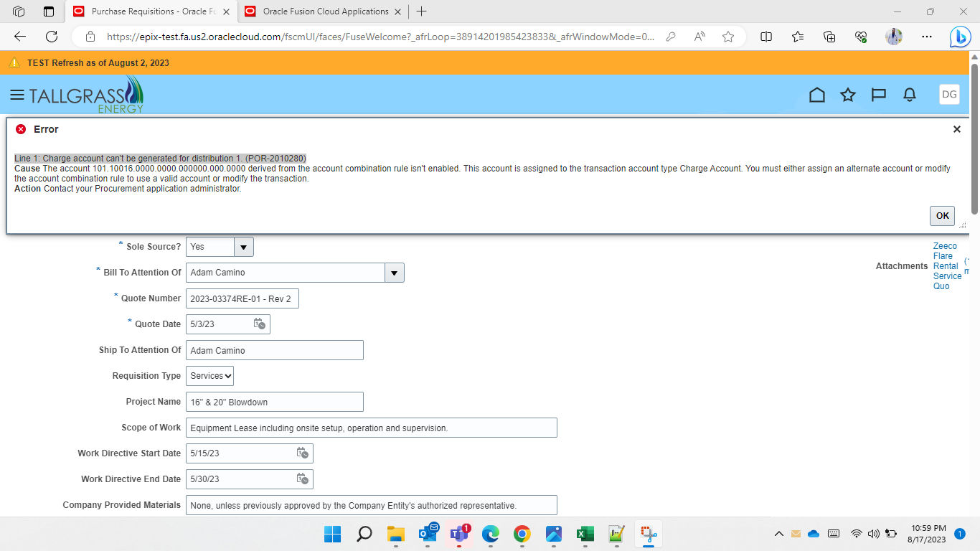Click the Ship To Attention Of field
Screen dimensions: 980x551
coord(275,350)
